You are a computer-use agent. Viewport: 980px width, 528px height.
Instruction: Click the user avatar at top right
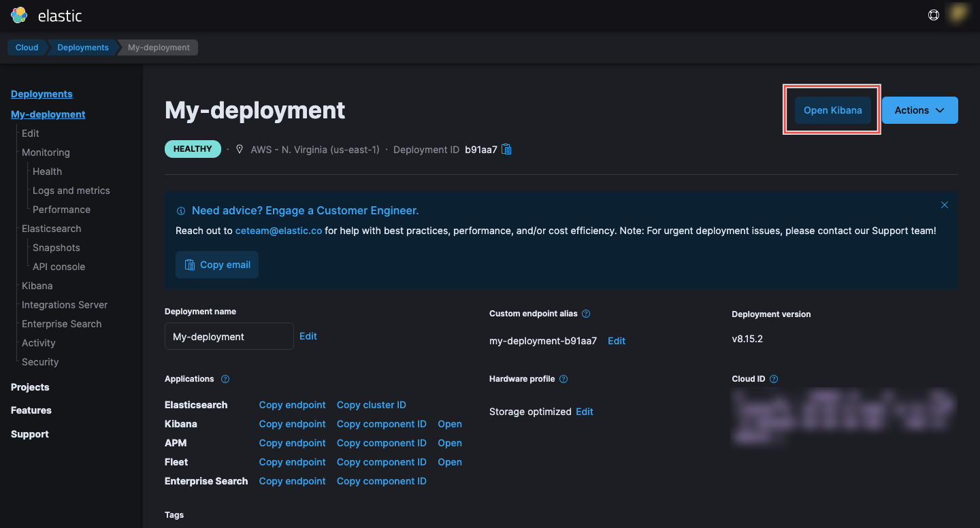(958, 14)
